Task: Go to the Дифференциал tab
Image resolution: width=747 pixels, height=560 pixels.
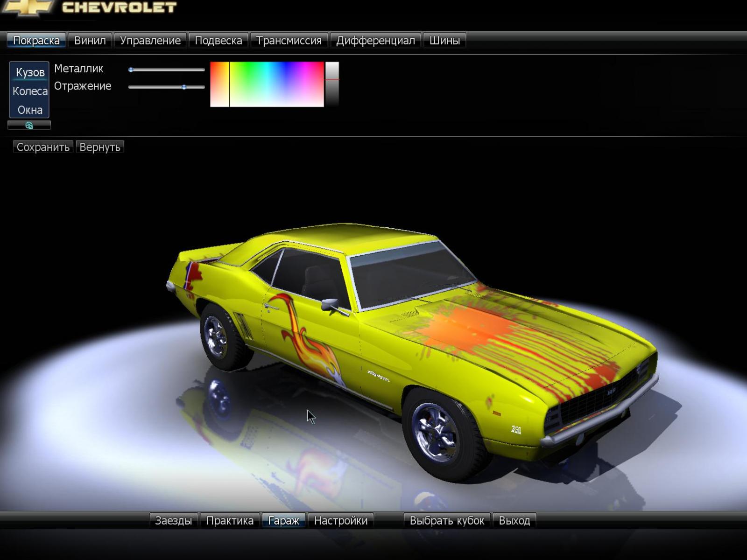Action: click(375, 41)
